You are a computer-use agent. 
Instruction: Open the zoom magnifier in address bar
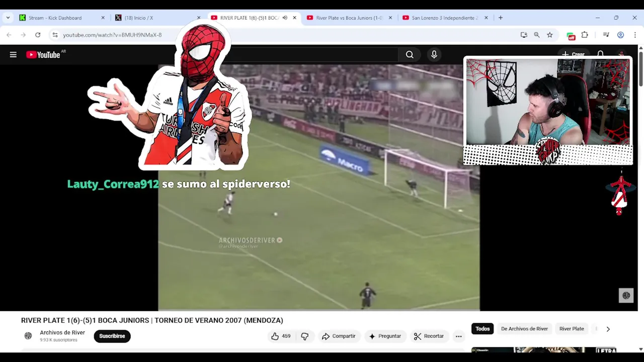pyautogui.click(x=537, y=35)
